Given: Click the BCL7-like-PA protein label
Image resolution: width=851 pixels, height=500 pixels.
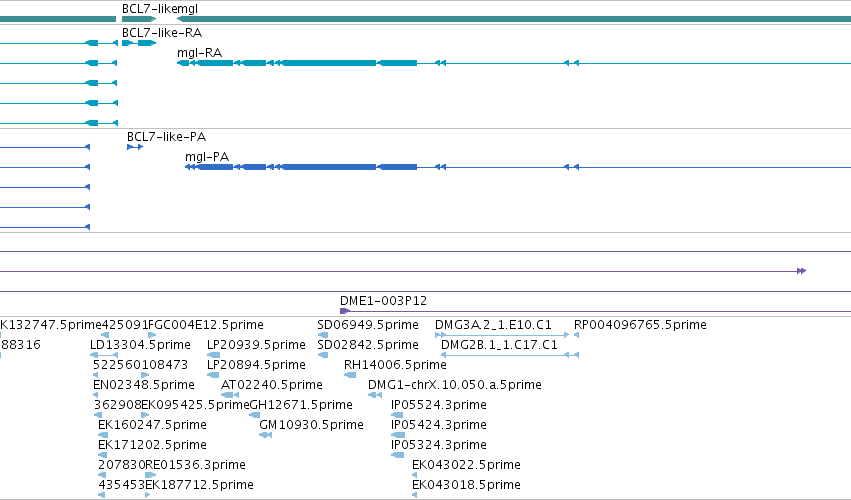Looking at the screenshot, I should 166,137.
